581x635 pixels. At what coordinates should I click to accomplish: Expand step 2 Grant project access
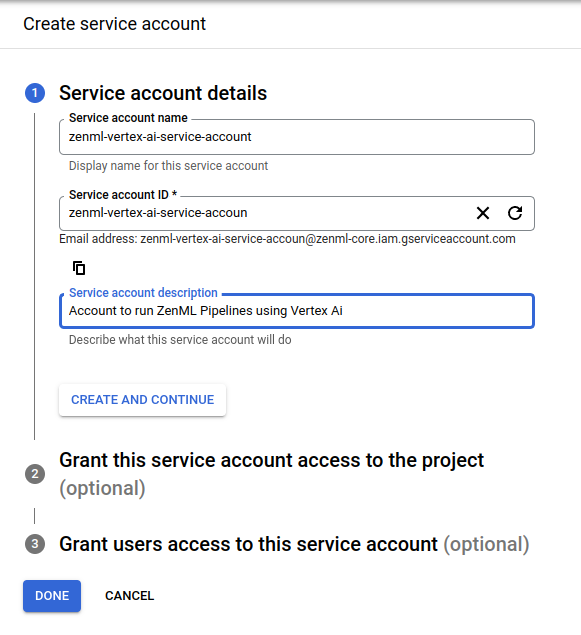pyautogui.click(x=271, y=474)
